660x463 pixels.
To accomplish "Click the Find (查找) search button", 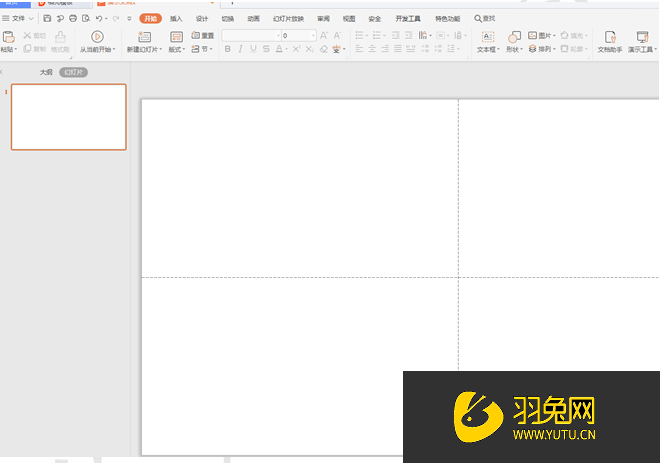I will pyautogui.click(x=484, y=19).
